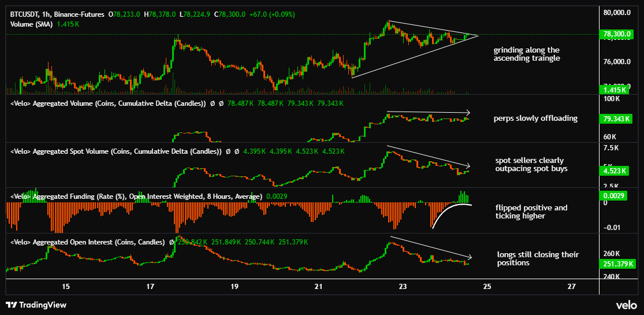Click date 19 on the time axis
Viewport: 644px width, 315px height.
pyautogui.click(x=234, y=286)
